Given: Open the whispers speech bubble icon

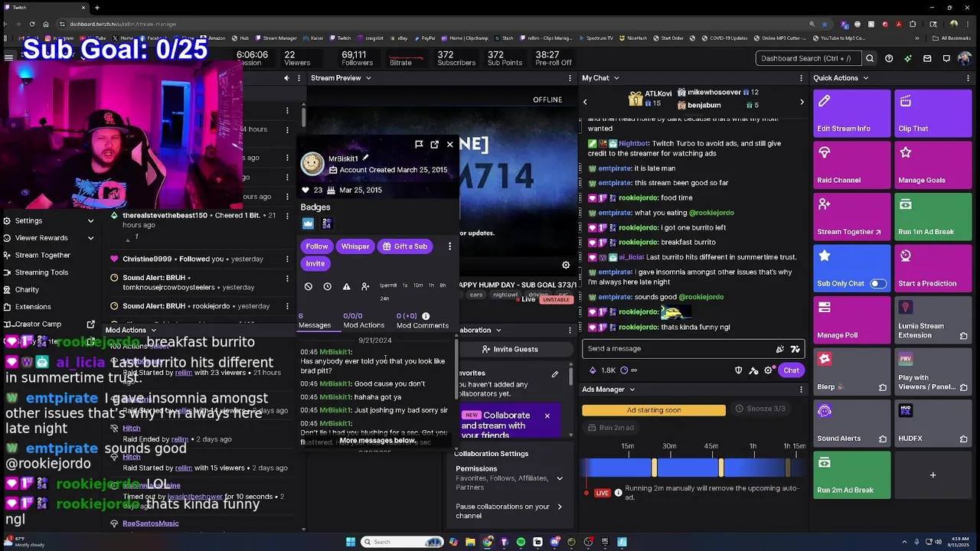Looking at the screenshot, I should 946,58.
